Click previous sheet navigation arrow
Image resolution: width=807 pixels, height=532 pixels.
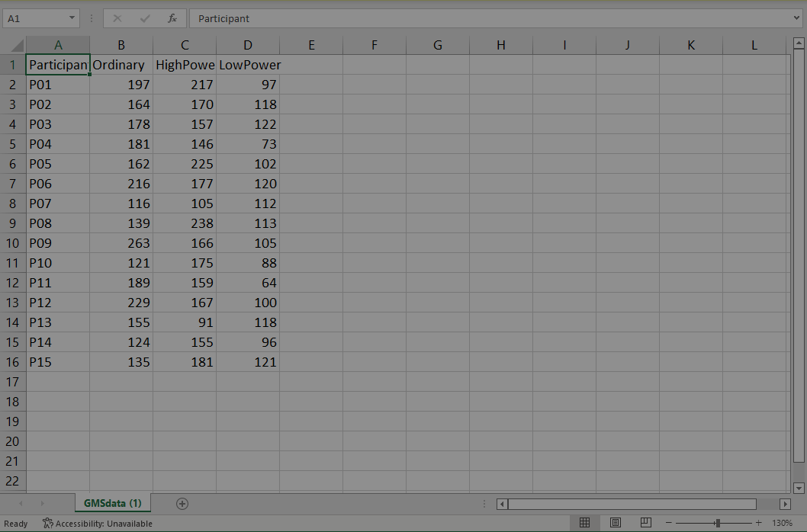[21, 504]
